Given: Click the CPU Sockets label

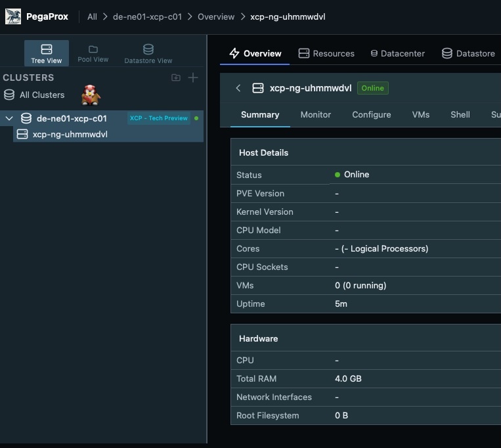Looking at the screenshot, I should click(x=262, y=267).
